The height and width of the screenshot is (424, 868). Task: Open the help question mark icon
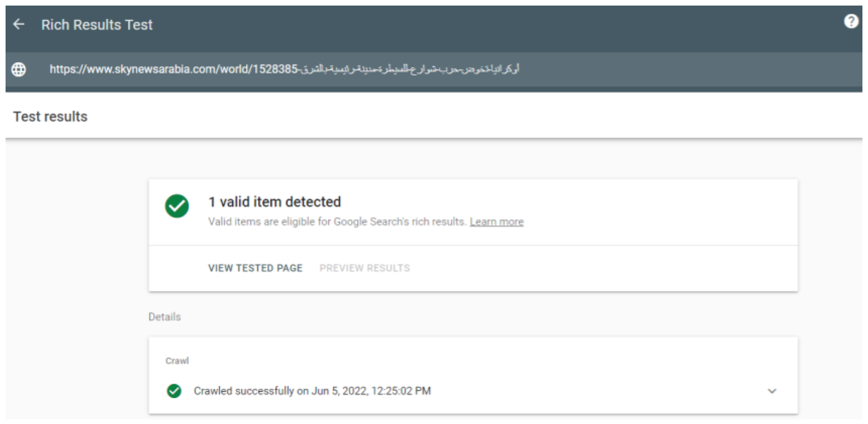click(851, 21)
